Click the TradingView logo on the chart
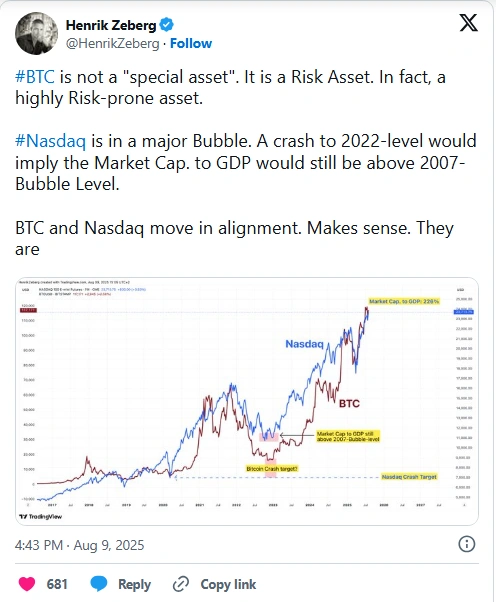496x602 pixels. click(x=40, y=516)
